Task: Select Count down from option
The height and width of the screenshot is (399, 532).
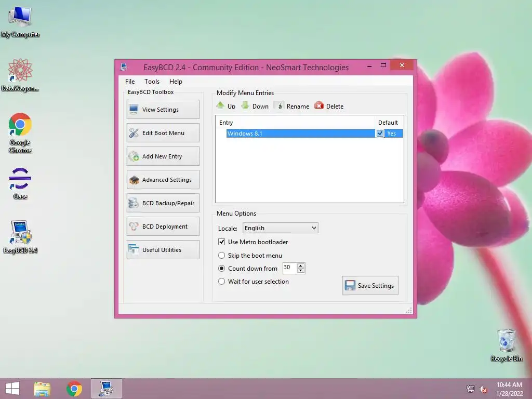Action: 221,269
